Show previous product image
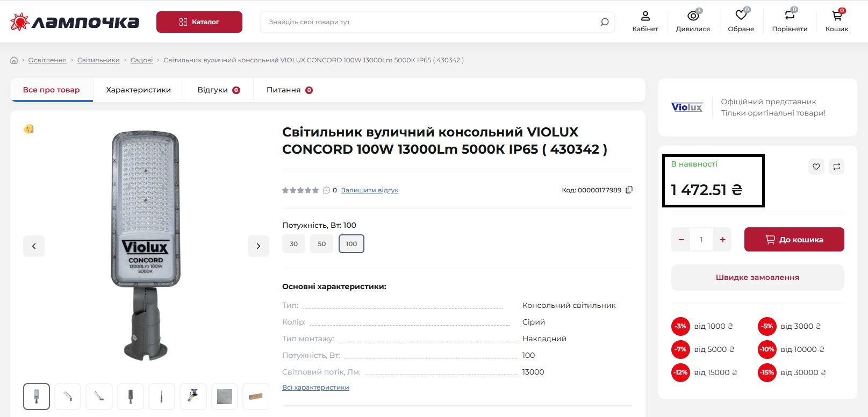Screen dimensions: 868x417 tap(34, 246)
